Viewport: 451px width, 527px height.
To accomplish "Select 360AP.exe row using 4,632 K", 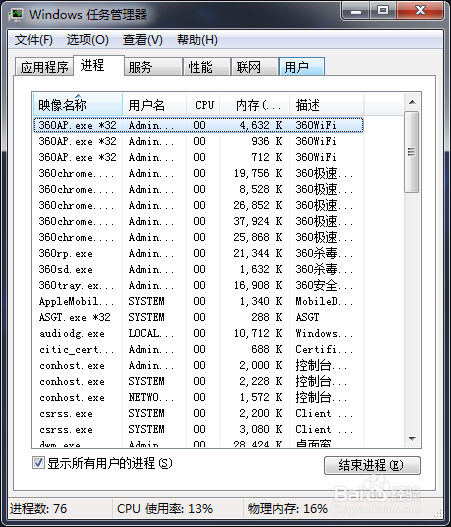I will point(198,125).
